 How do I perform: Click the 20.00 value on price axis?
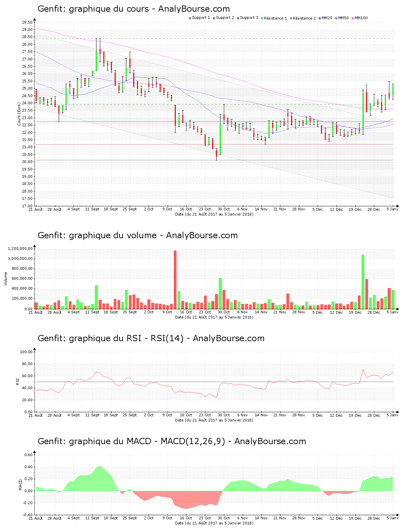(x=27, y=162)
